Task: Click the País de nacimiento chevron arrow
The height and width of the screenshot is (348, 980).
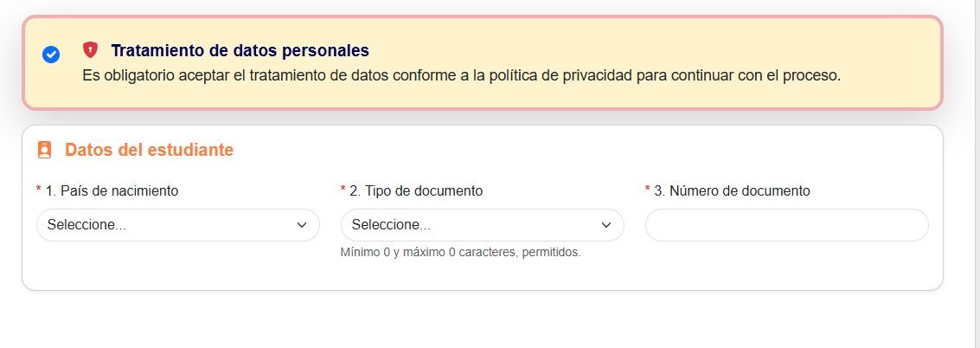Action: coord(302,225)
